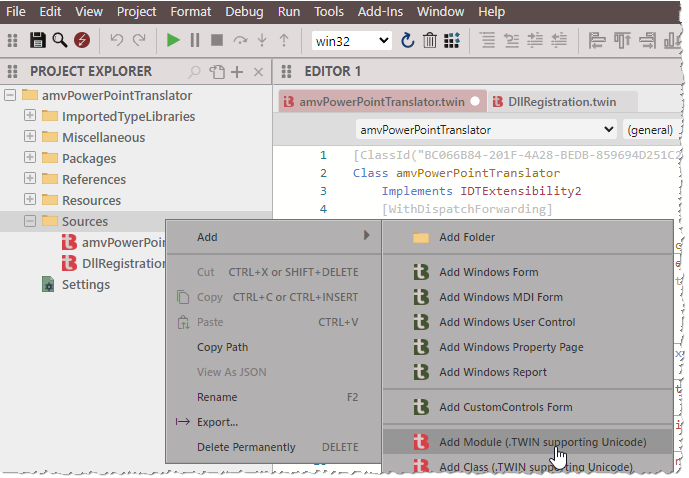Click the magnifier Search icon in toolbar
The width and height of the screenshot is (689, 478).
point(59,40)
